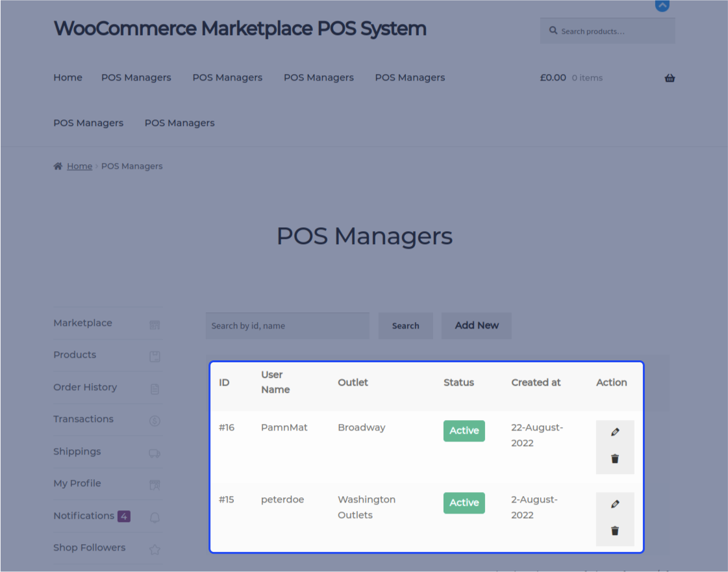Click the Add New button
Screen dimensions: 728x572
tap(477, 325)
